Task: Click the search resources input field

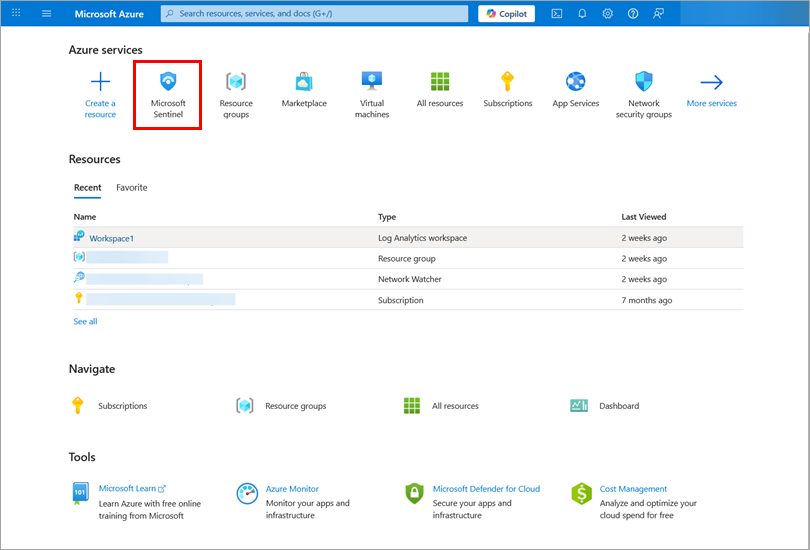Action: (x=315, y=14)
